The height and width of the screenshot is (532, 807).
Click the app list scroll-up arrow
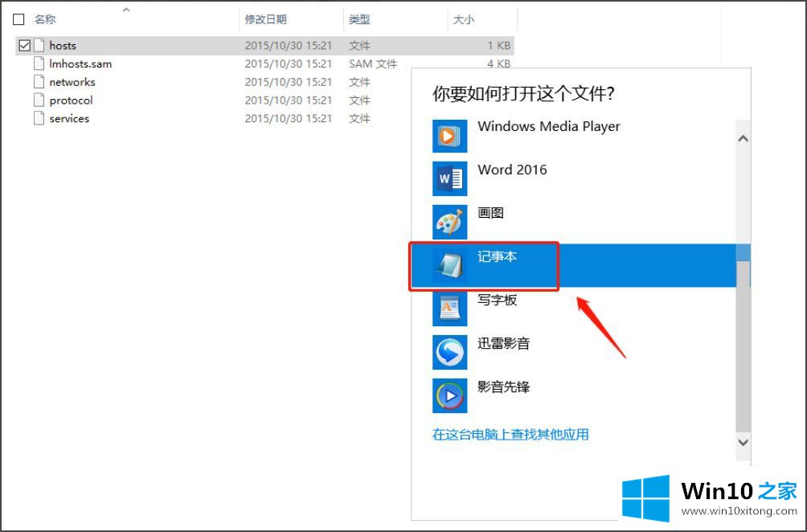pos(744,138)
